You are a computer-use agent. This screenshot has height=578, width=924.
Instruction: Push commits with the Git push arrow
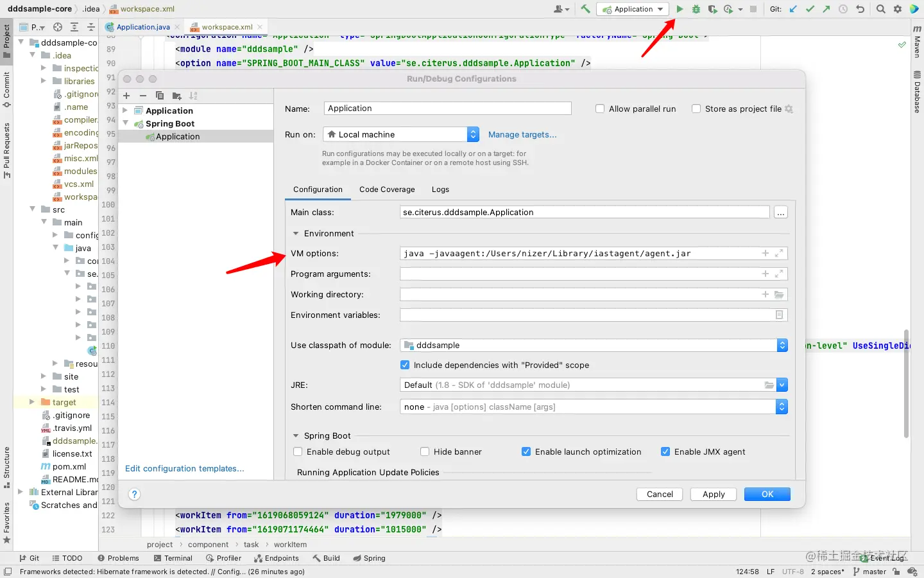[x=826, y=9]
